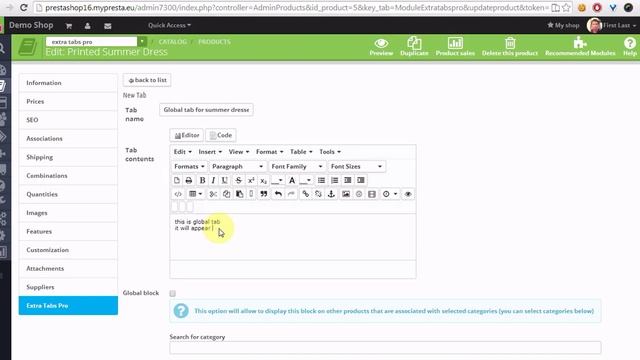This screenshot has height=360, width=640.
Task: Preview the editor content with eye icon
Action: [408, 194]
